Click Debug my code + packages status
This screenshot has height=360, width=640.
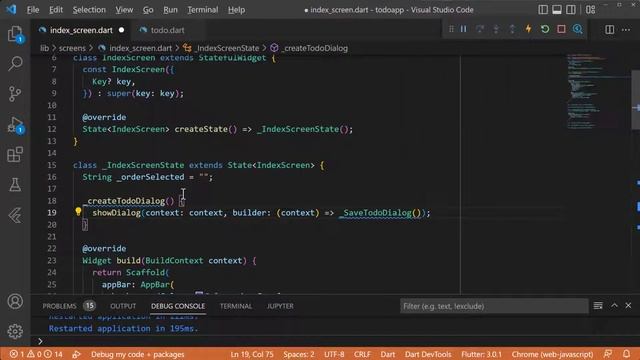click(138, 354)
